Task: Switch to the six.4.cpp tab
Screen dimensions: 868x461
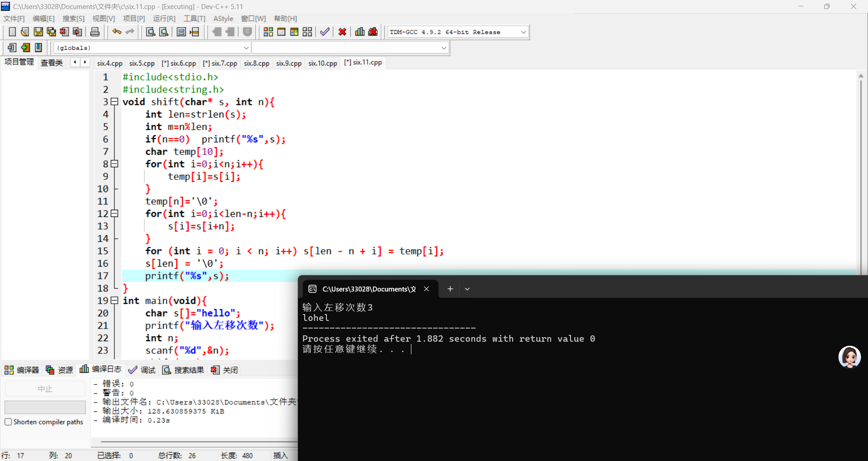Action: pos(109,63)
